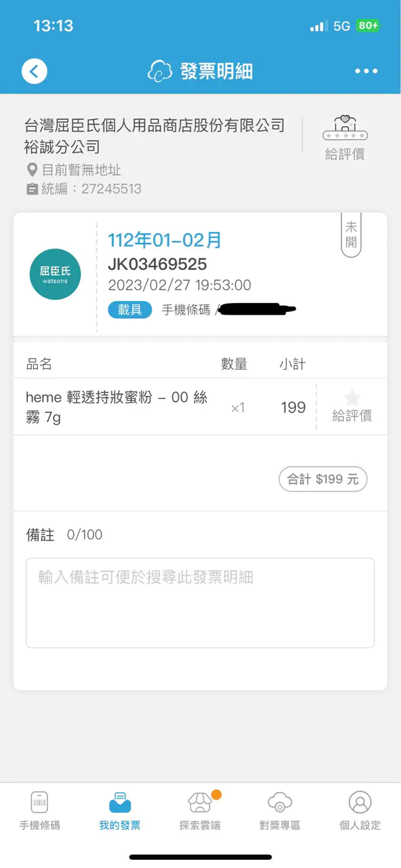Open the 對獎專區 tab
Screen dimensions: 401x868
280,810
